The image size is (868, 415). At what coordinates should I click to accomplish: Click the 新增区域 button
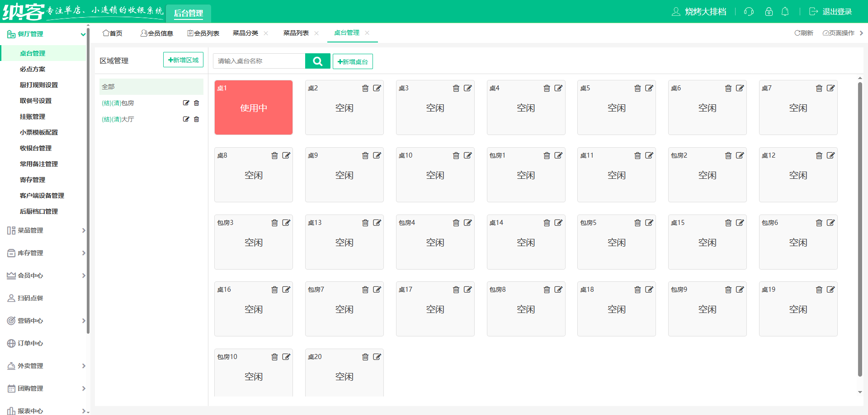click(x=183, y=60)
